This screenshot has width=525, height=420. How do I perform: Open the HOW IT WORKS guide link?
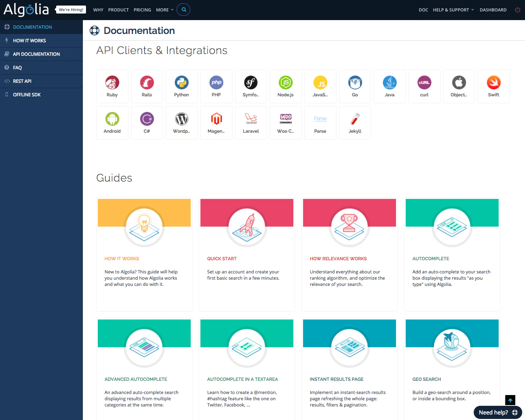pyautogui.click(x=122, y=259)
